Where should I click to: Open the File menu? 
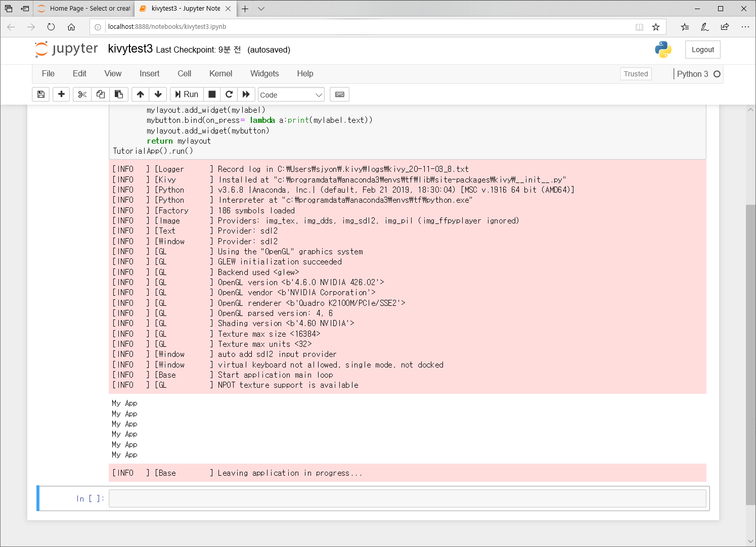tap(48, 74)
